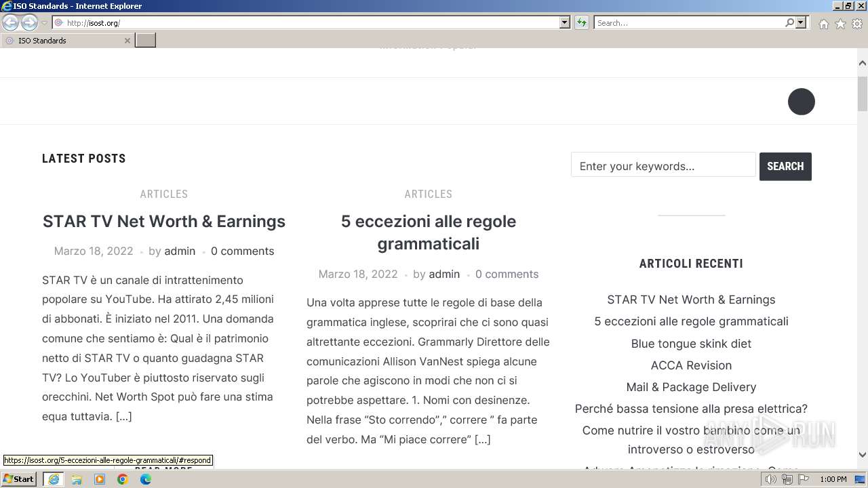This screenshot has height=488, width=868.
Task: Open Favorites star icon
Action: pos(840,24)
